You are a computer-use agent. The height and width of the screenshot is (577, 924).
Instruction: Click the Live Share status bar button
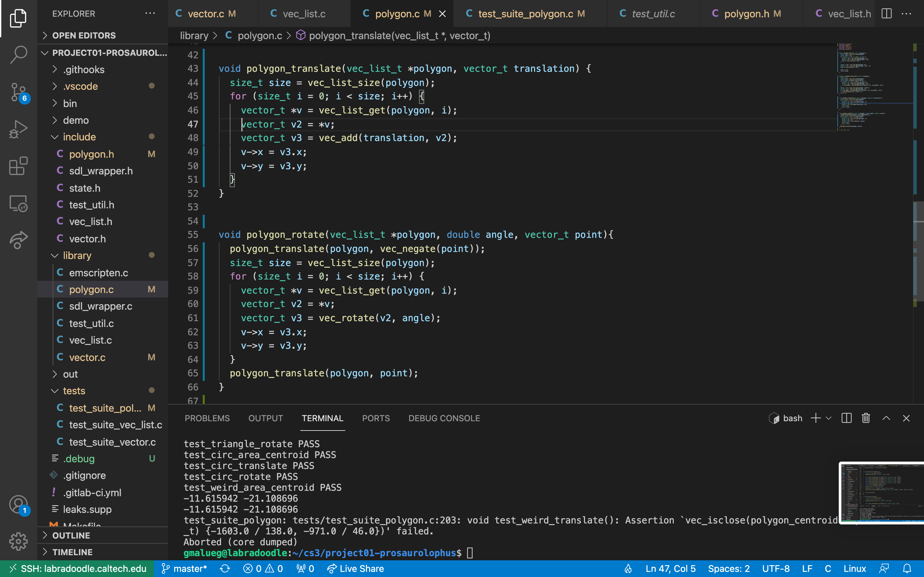tap(355, 569)
